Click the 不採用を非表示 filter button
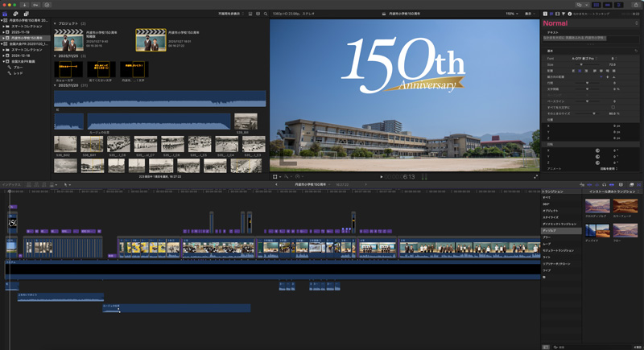This screenshot has height=350, width=644. [230, 14]
